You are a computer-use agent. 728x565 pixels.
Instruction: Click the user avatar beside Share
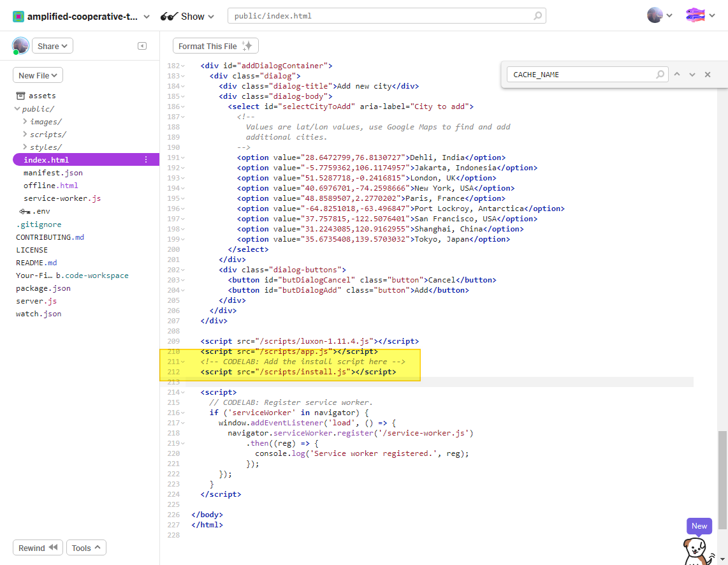[x=20, y=46]
